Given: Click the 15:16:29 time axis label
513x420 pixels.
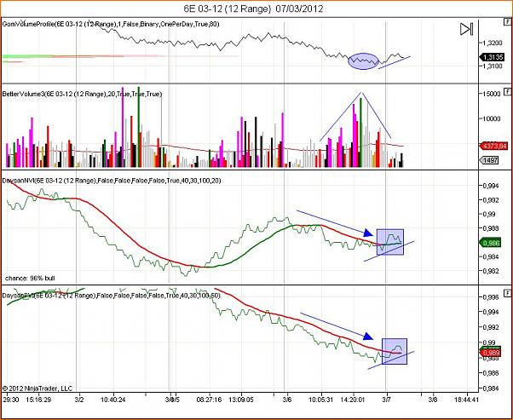Looking at the screenshot, I should coord(39,400).
